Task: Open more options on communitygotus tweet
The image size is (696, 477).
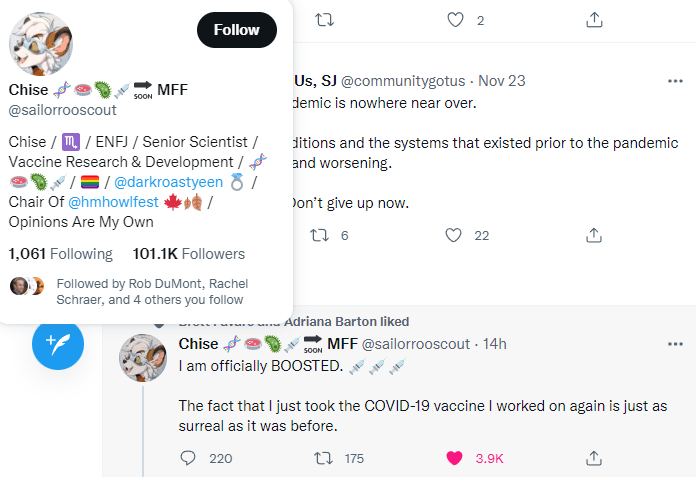Action: pyautogui.click(x=676, y=80)
